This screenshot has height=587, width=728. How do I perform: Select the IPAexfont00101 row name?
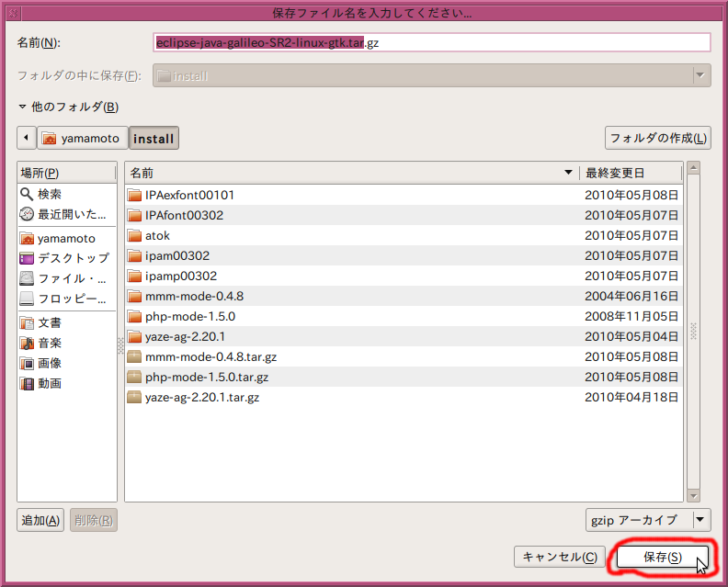[x=189, y=195]
